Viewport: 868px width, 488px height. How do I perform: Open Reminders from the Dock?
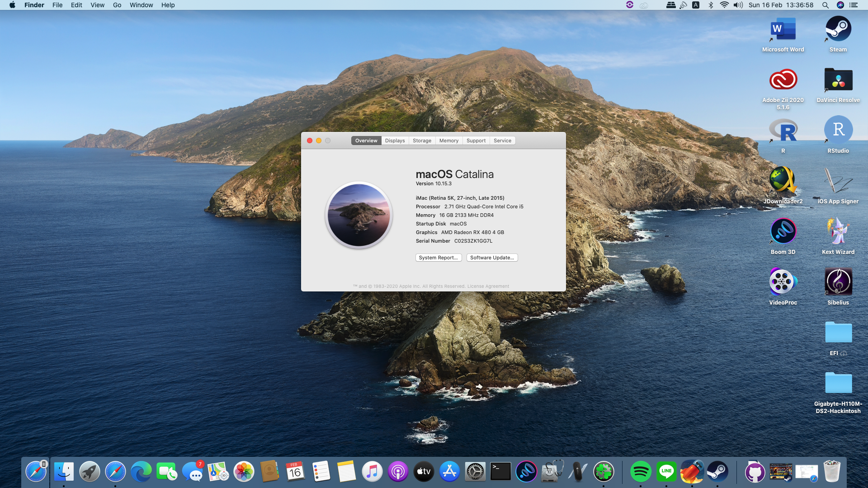pyautogui.click(x=321, y=472)
